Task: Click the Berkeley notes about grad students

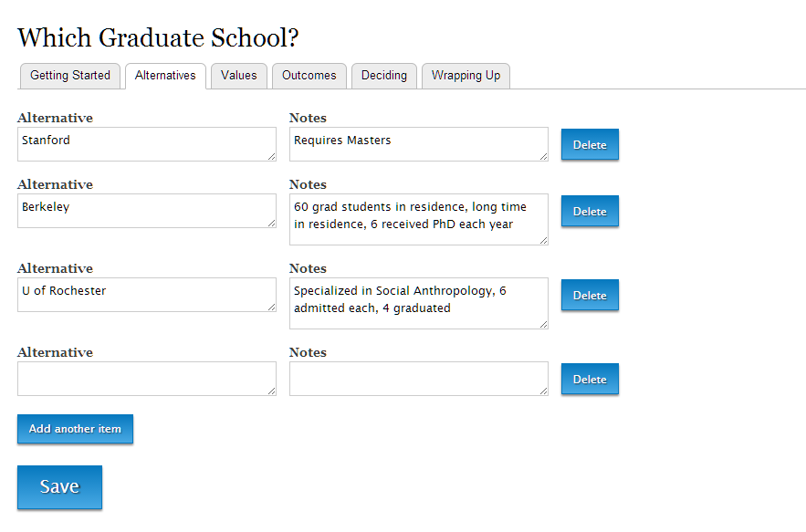Action: [x=419, y=220]
